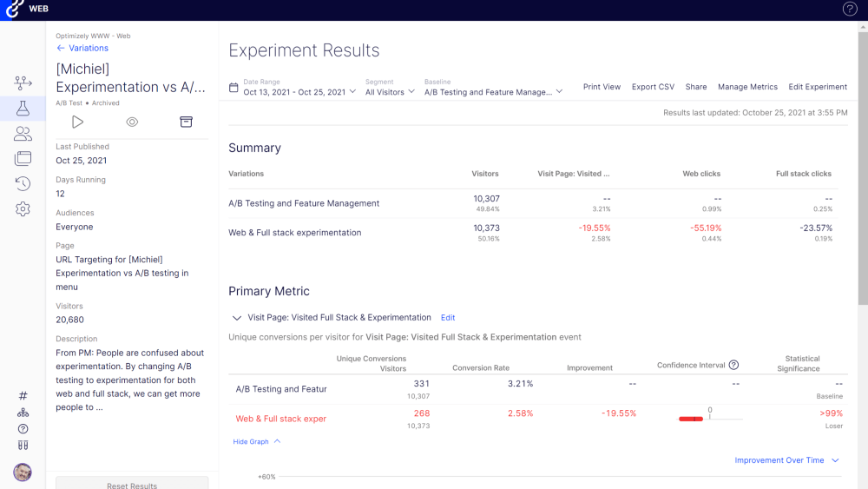
Task: Go back to Variations
Action: [82, 48]
